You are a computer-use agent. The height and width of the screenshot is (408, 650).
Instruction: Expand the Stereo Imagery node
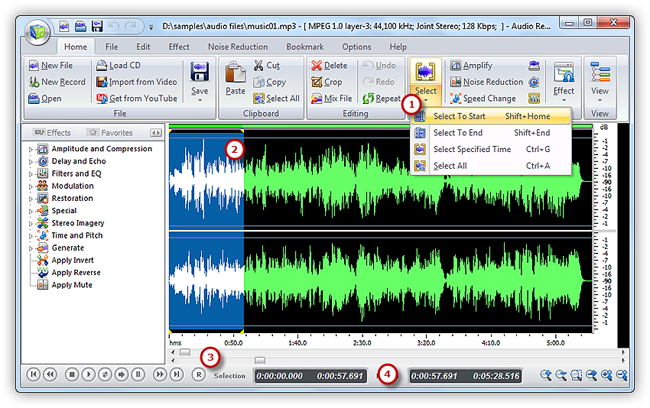click(x=30, y=223)
